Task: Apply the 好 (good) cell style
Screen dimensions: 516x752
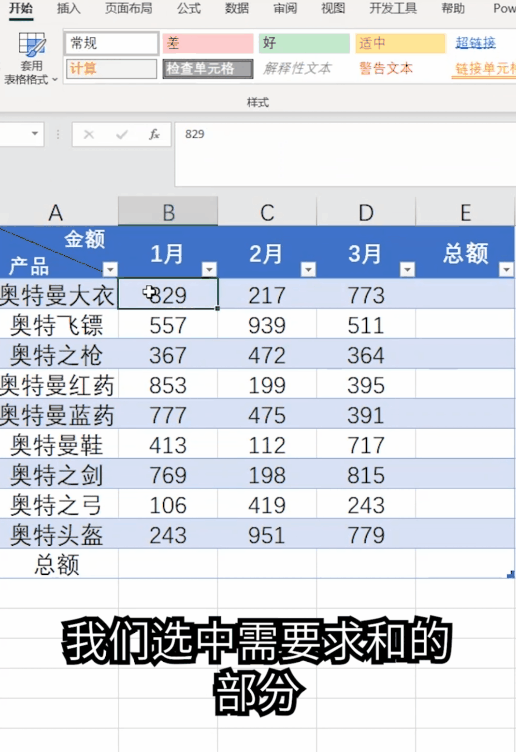Action: [304, 43]
